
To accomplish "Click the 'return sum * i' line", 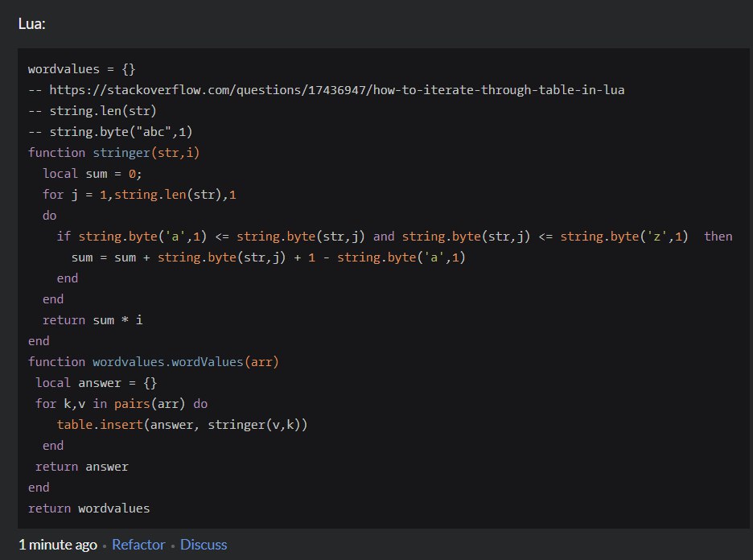I will (x=93, y=320).
